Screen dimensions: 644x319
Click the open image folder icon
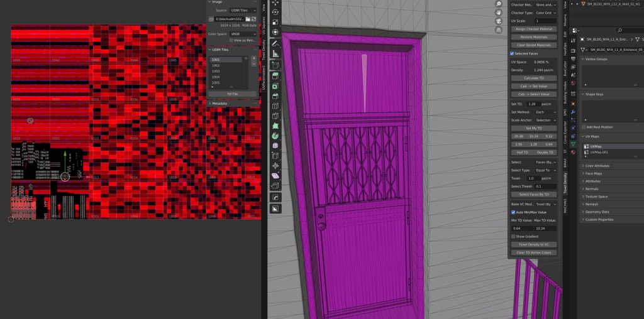click(248, 19)
